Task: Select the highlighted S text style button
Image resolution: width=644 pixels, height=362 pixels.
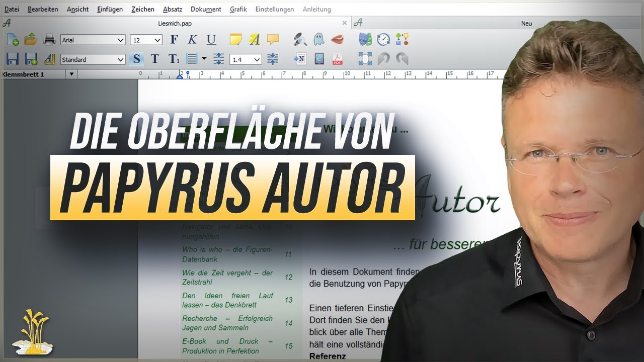Action: (136, 59)
